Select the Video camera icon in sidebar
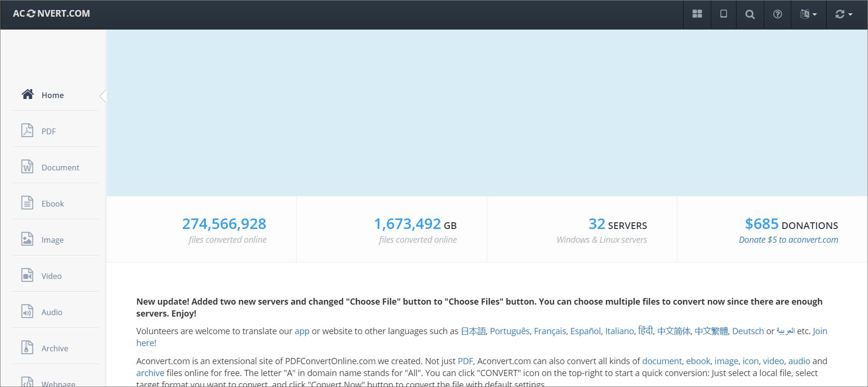 (27, 275)
